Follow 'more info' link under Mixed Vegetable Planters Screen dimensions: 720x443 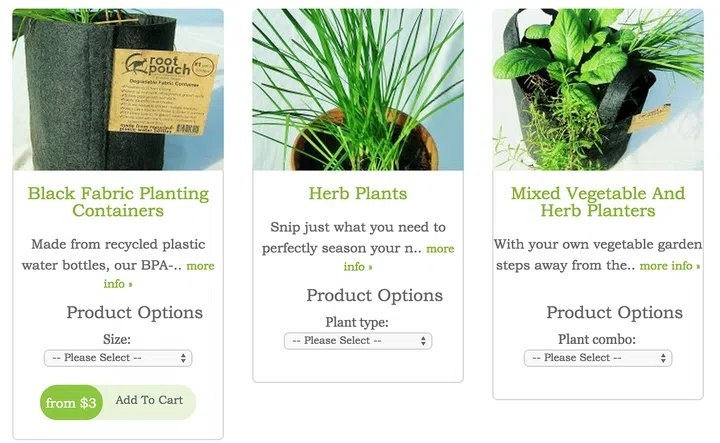[x=669, y=266]
